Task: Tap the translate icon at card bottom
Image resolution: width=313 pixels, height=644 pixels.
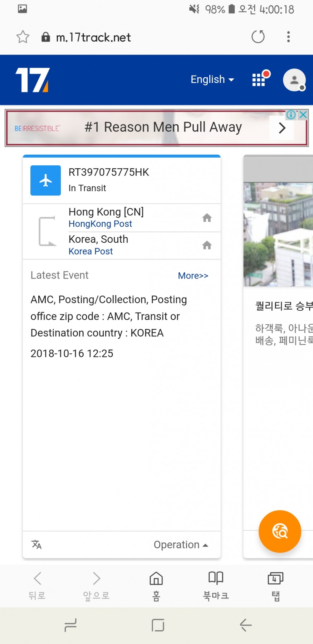Action: 36,544
